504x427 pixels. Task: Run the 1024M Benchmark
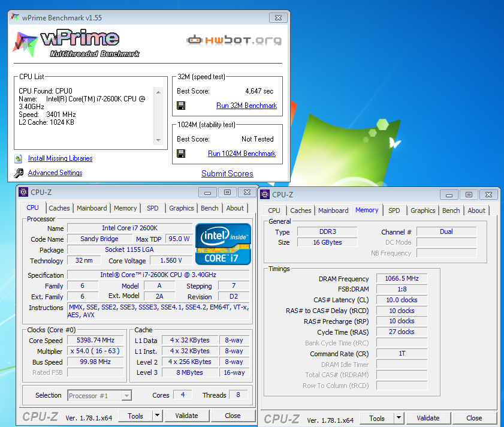pyautogui.click(x=242, y=154)
